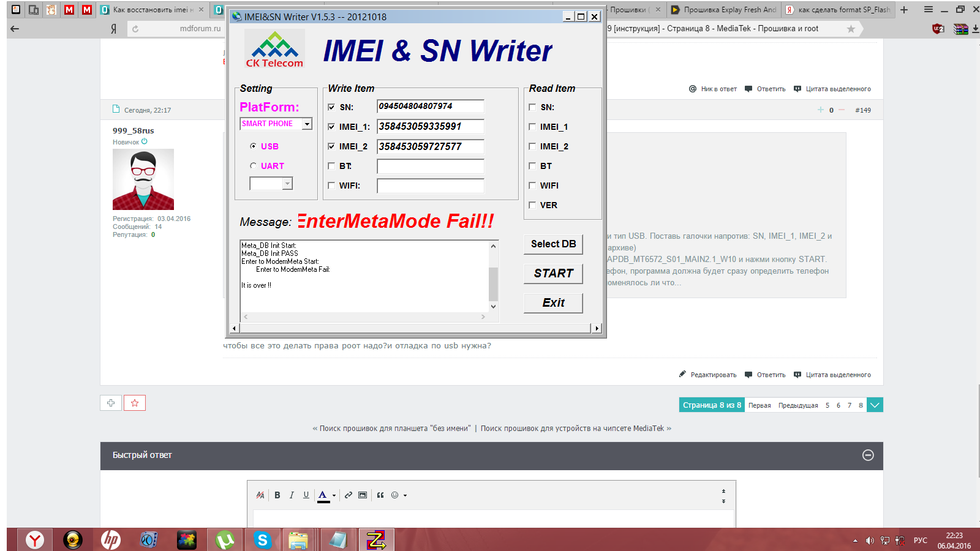Click the italic formatting icon
The height and width of the screenshot is (551, 980).
292,495
